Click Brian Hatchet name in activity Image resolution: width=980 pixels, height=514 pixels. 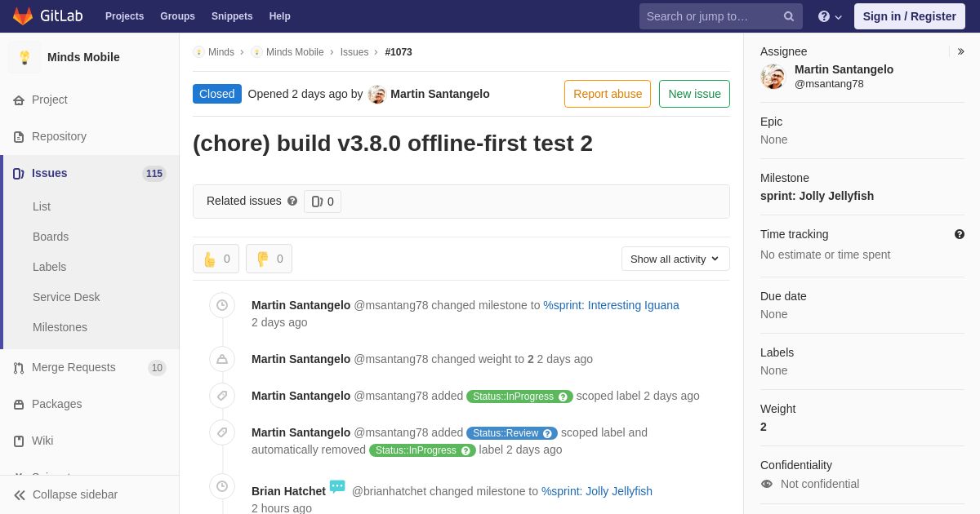tap(288, 491)
